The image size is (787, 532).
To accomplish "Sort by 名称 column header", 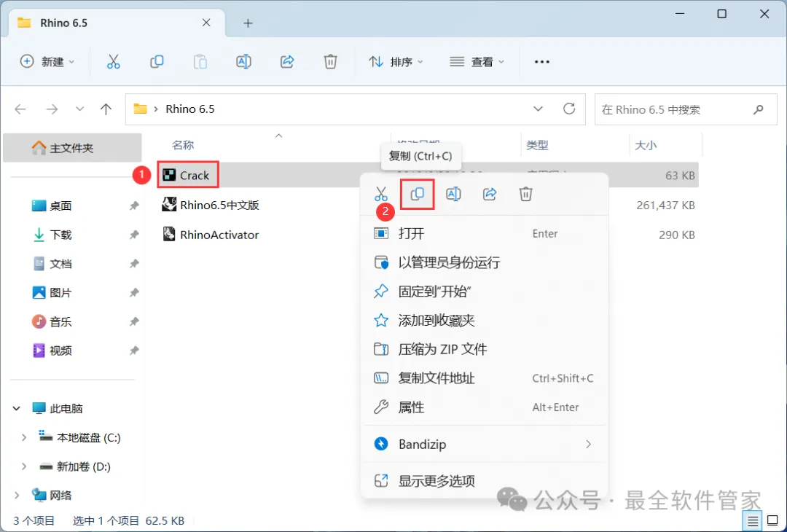I will (x=183, y=146).
